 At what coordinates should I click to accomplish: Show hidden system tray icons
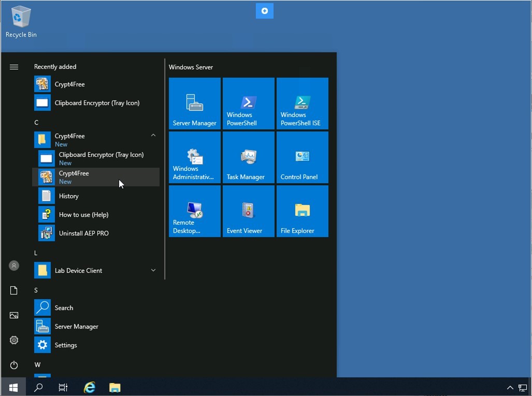[510, 387]
